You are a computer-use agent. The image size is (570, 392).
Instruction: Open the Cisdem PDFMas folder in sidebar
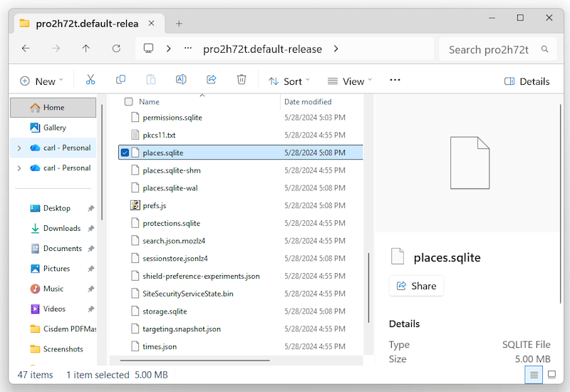63,329
